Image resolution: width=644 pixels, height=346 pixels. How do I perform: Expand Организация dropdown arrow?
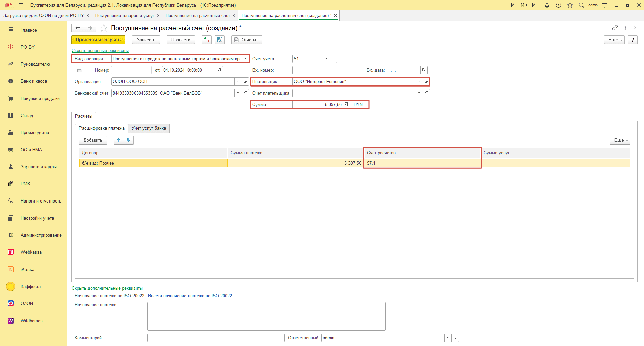(238, 81)
